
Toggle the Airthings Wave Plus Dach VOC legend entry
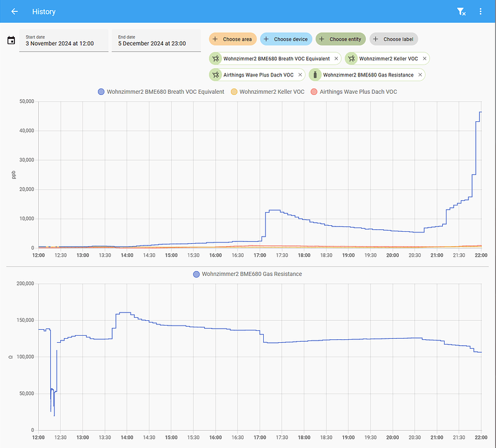[355, 91]
